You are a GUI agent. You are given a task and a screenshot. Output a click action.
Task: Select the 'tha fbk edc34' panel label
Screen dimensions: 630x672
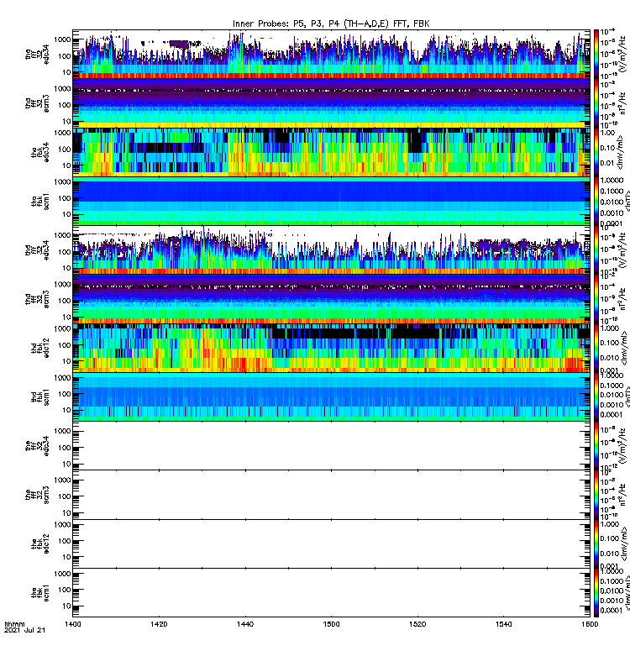tap(40, 153)
